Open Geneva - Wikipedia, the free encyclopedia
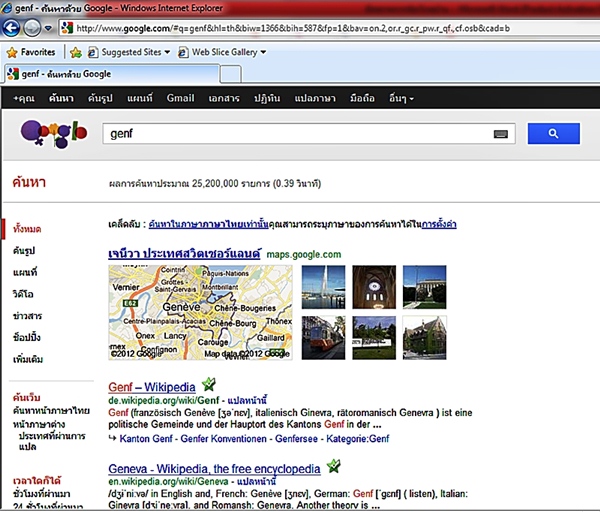 214,469
